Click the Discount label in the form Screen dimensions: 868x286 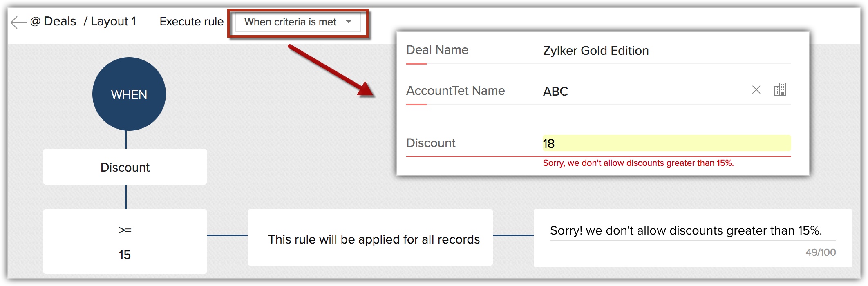click(430, 143)
